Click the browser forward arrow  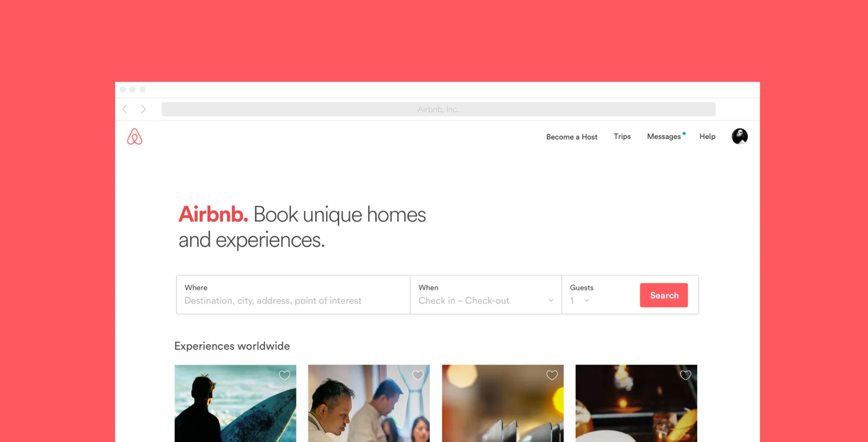click(x=143, y=109)
